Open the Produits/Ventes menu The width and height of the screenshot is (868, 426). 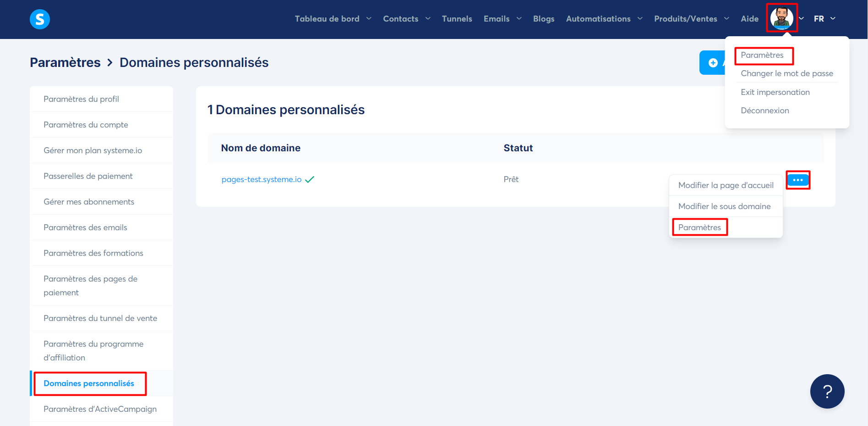click(x=686, y=18)
